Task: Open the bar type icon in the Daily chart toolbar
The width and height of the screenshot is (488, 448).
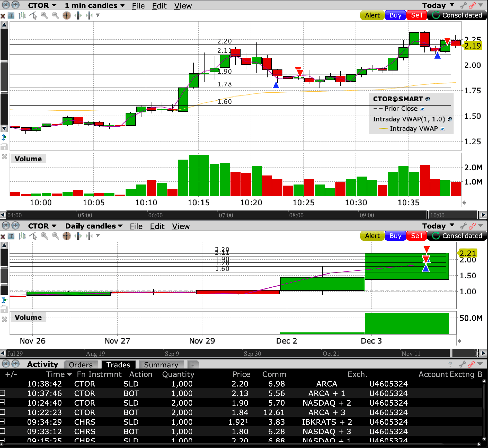Action: (x=22, y=236)
